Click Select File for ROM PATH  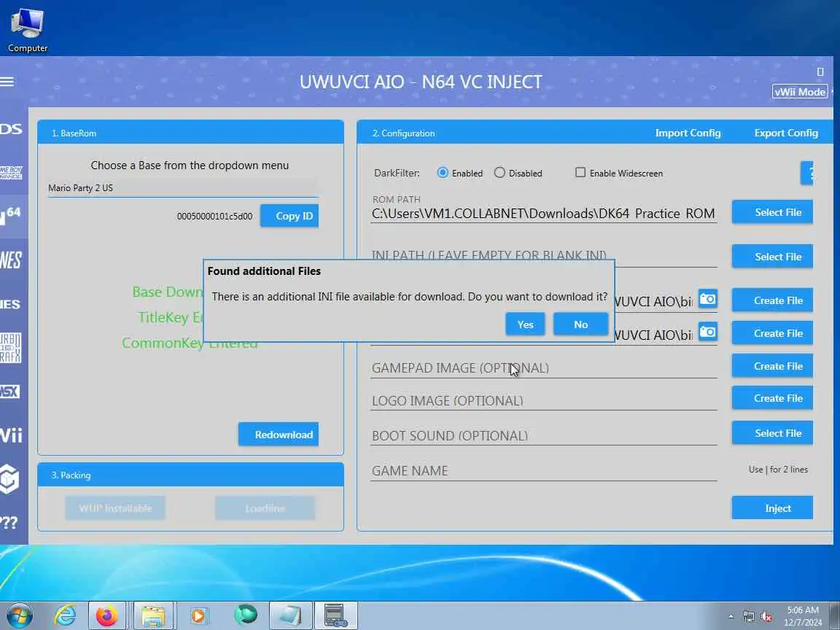click(772, 212)
